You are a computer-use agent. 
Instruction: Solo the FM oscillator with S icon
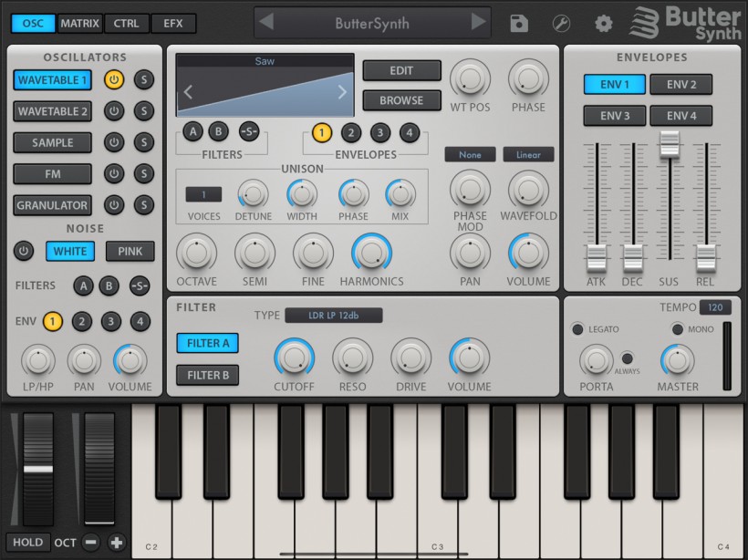tap(143, 173)
